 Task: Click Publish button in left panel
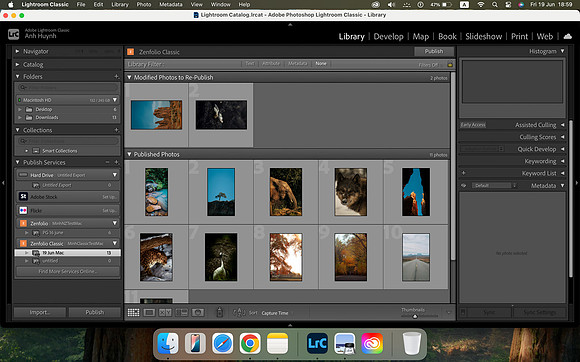click(95, 312)
